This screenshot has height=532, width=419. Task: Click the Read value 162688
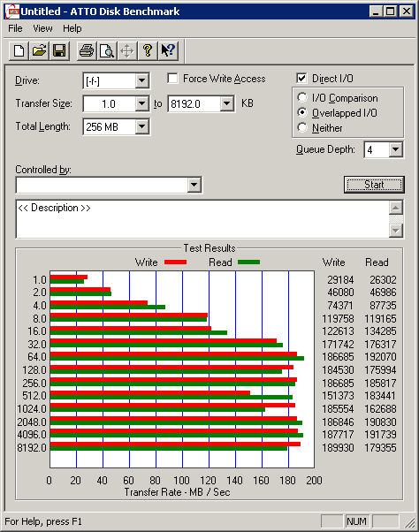(x=380, y=409)
